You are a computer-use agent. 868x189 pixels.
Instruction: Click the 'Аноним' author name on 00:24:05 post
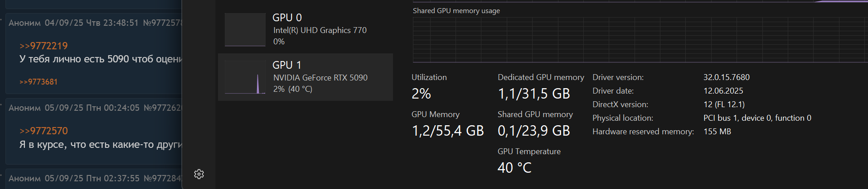click(24, 108)
